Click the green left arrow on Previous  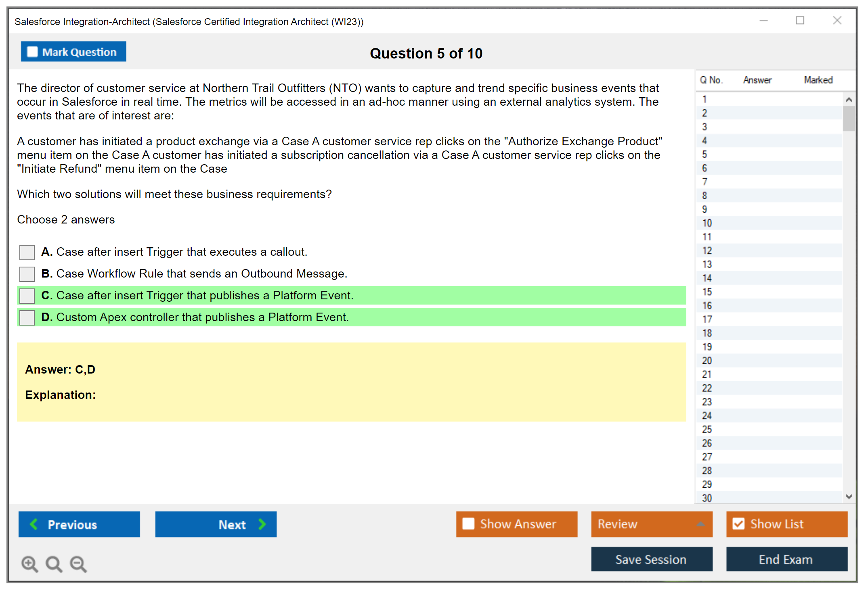point(34,524)
